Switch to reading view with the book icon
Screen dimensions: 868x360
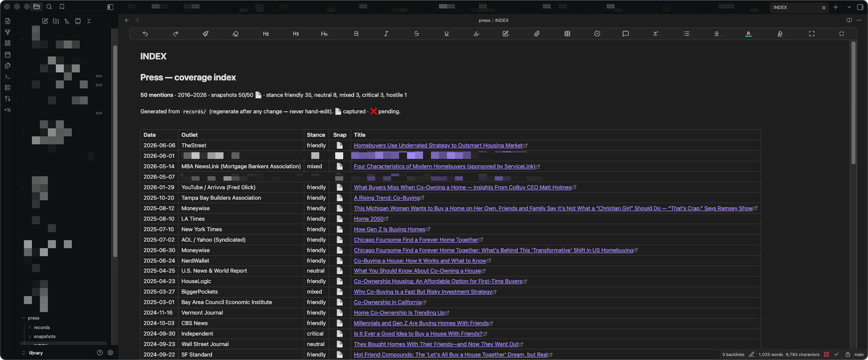click(849, 20)
